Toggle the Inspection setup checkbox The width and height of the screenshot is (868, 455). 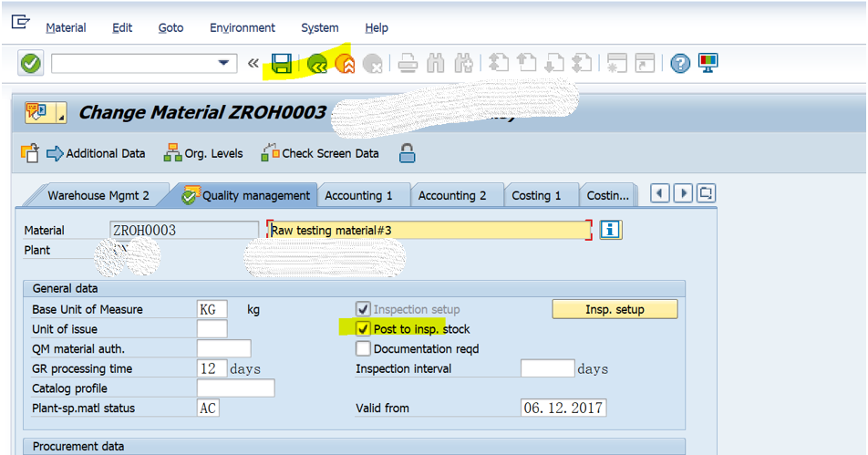point(363,309)
